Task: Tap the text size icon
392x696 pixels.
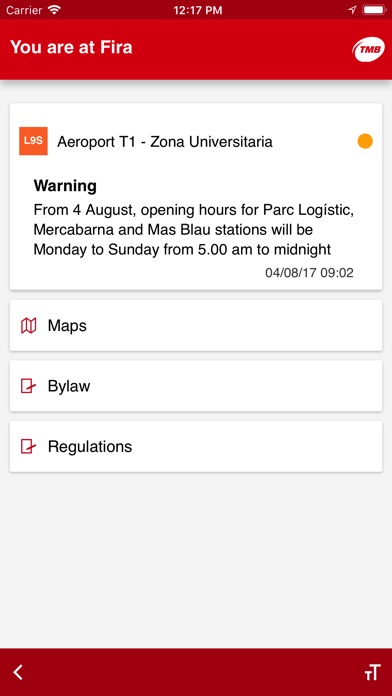Action: (372, 672)
